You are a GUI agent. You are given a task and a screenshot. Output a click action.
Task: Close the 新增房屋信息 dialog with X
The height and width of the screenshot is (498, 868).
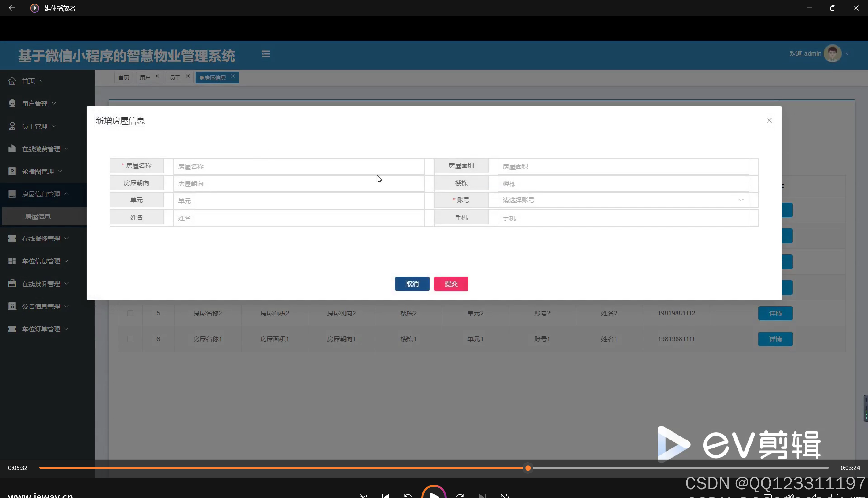769,121
